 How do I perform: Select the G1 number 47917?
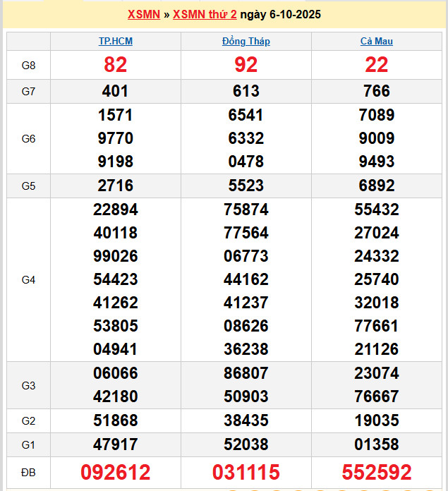(x=116, y=444)
